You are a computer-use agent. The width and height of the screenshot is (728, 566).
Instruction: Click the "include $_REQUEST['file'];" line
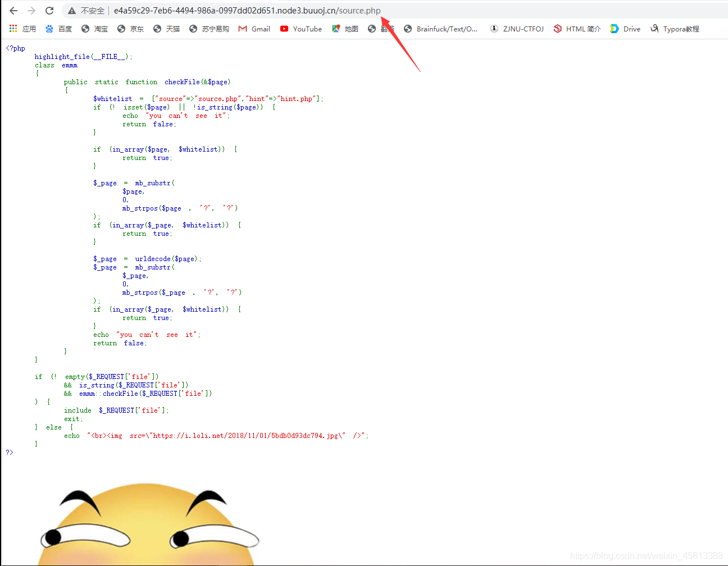pyautogui.click(x=116, y=410)
